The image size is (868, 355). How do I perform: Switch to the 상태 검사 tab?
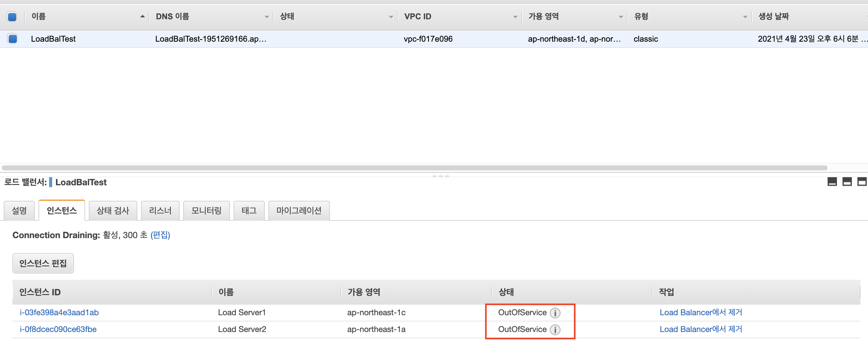tap(112, 211)
